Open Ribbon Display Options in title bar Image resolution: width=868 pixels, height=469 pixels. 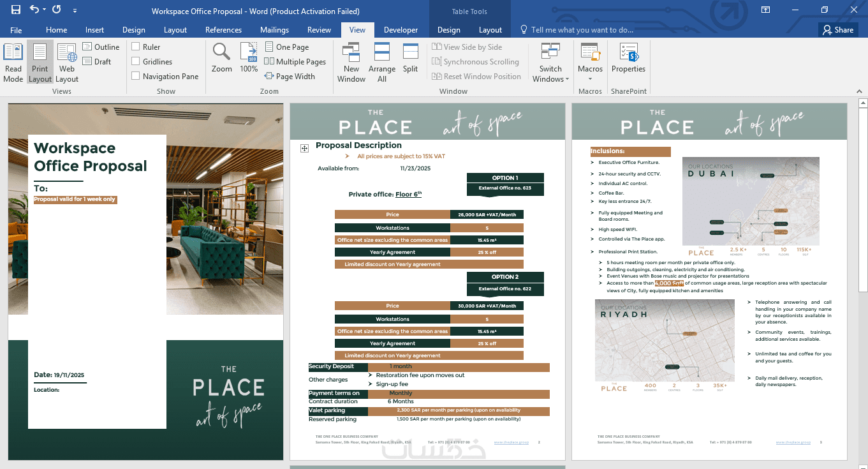point(766,10)
